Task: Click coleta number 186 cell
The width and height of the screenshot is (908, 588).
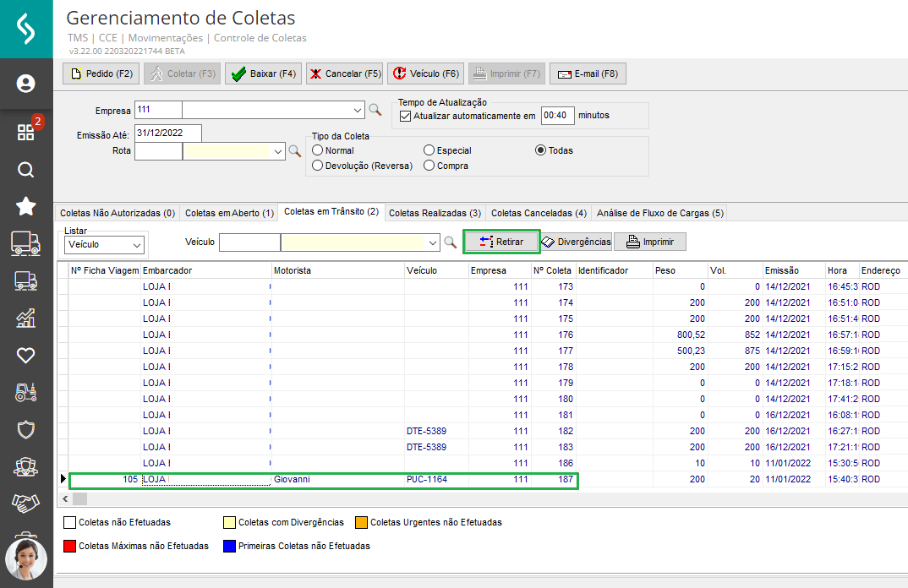Action: tap(554, 463)
